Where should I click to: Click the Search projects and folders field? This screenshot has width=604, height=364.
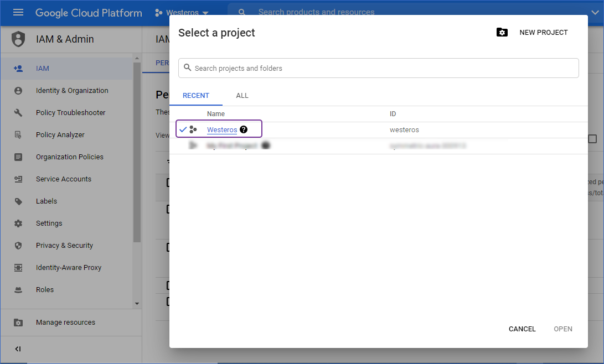pos(378,68)
